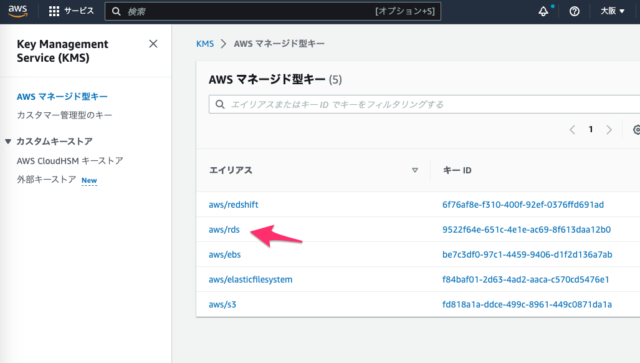The image size is (640, 363).
Task: Open the 大阪 region dropdown
Action: [612, 11]
